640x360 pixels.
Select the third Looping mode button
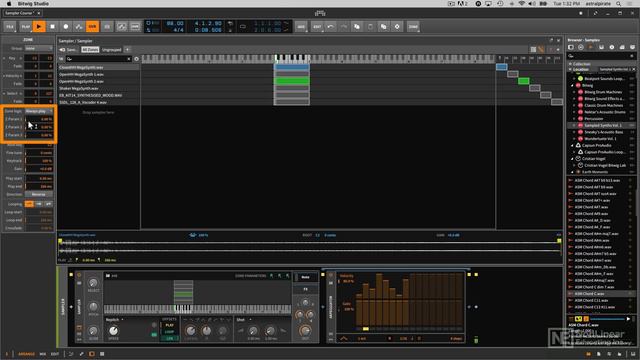tap(49, 204)
